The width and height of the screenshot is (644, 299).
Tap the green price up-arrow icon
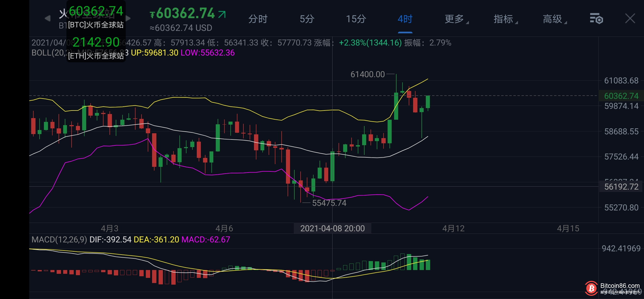click(222, 14)
